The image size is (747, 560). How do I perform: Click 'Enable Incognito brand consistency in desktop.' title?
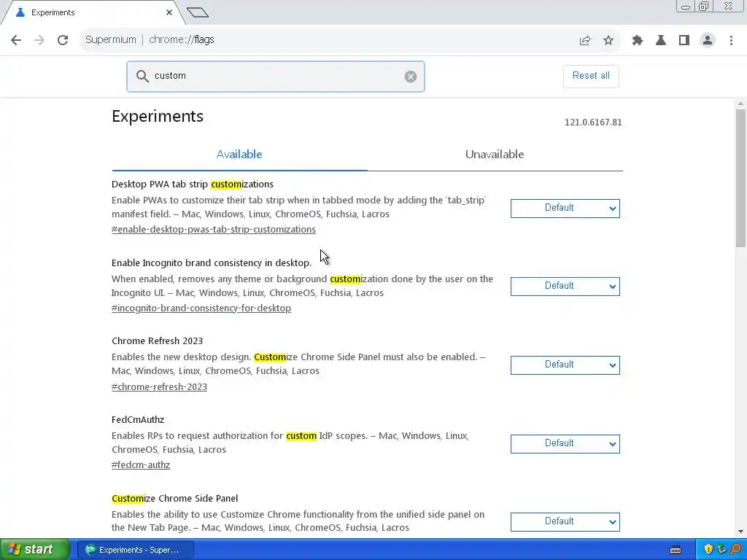(212, 262)
